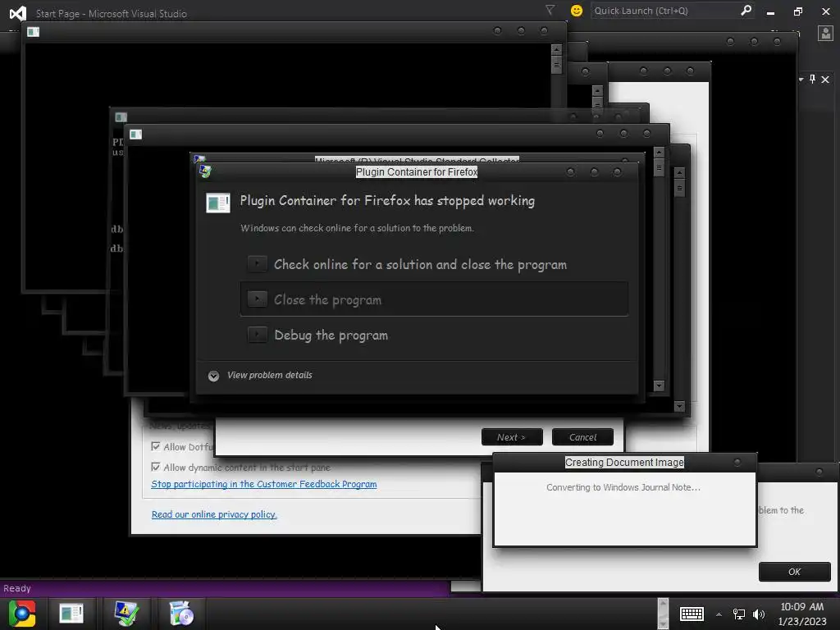The width and height of the screenshot is (840, 630).
Task: Click the Creating Document Image title bar button
Action: [737, 462]
